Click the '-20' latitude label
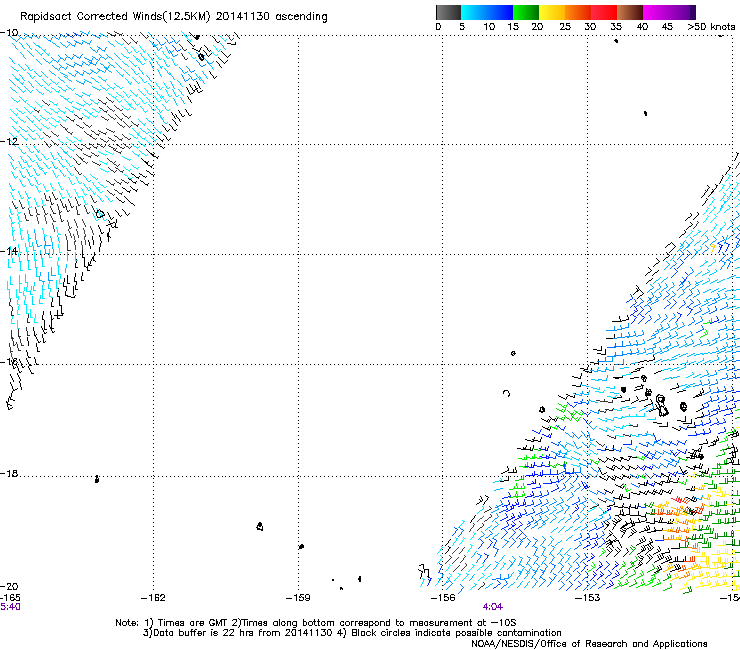 point(9,587)
